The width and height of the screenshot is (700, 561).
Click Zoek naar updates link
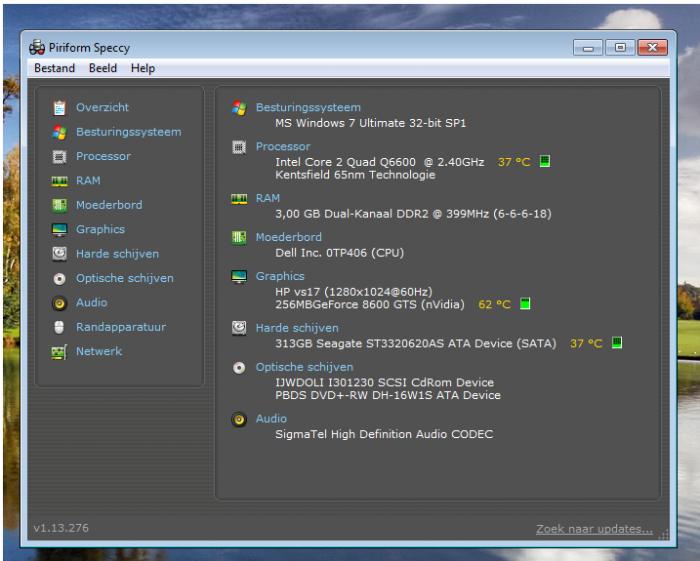pyautogui.click(x=594, y=529)
